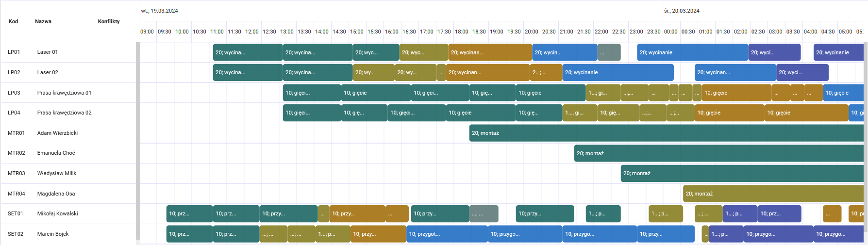The width and height of the screenshot is (868, 245).
Task: Click the 19.03.2024 date header
Action: tap(159, 11)
